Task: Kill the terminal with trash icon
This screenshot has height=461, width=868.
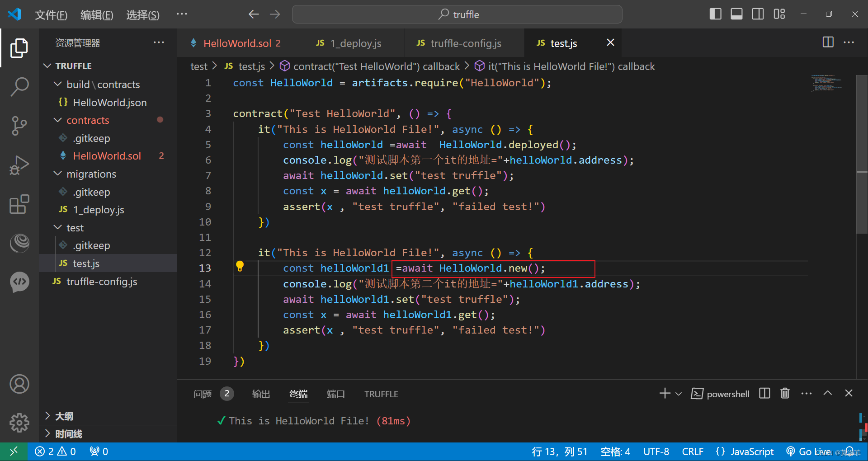Action: coord(785,393)
